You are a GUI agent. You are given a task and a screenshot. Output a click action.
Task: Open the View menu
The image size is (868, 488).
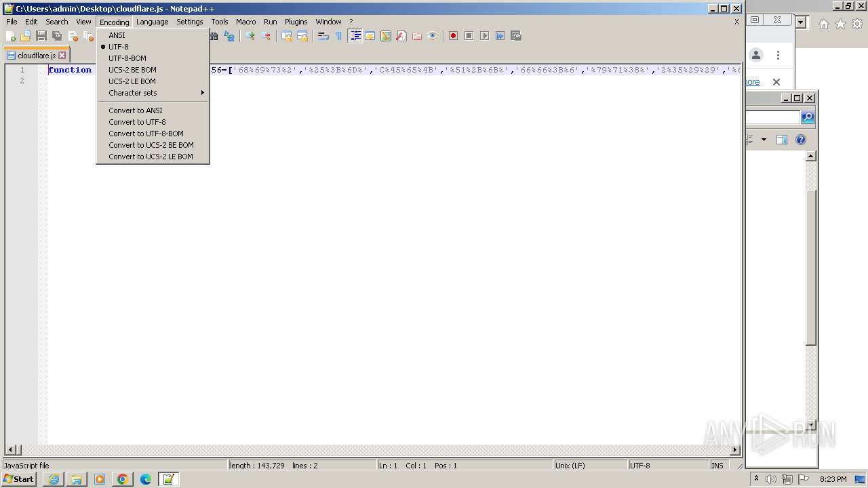click(83, 22)
